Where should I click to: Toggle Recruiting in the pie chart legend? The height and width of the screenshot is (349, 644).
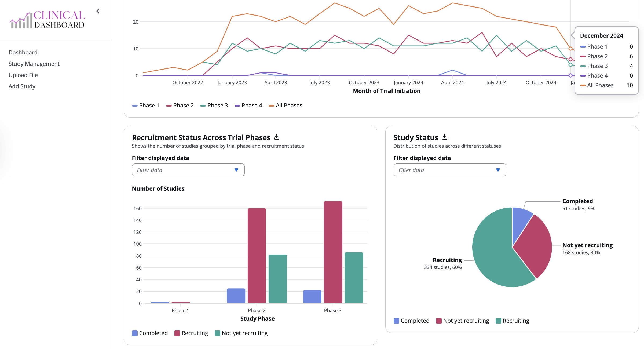[x=513, y=321]
